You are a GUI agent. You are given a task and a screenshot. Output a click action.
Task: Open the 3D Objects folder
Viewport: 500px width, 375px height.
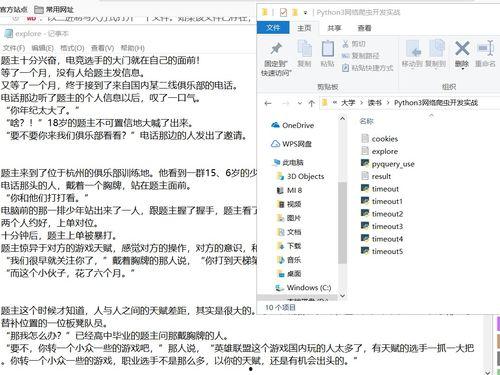tap(300, 176)
